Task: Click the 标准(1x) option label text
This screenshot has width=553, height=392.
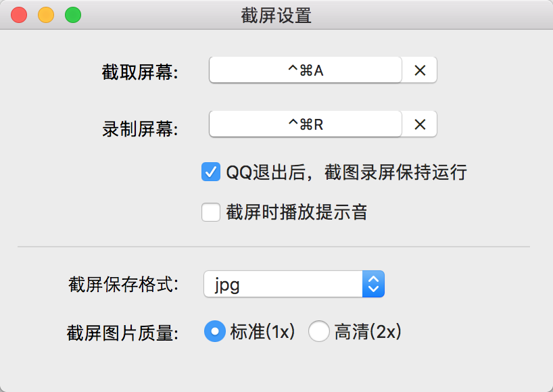Action: coord(263,332)
